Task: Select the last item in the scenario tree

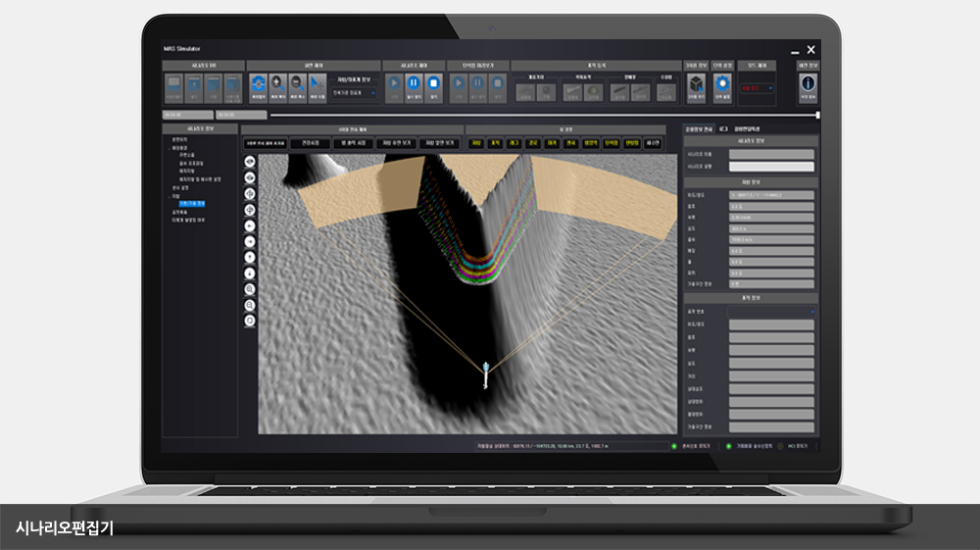Action: (188, 220)
